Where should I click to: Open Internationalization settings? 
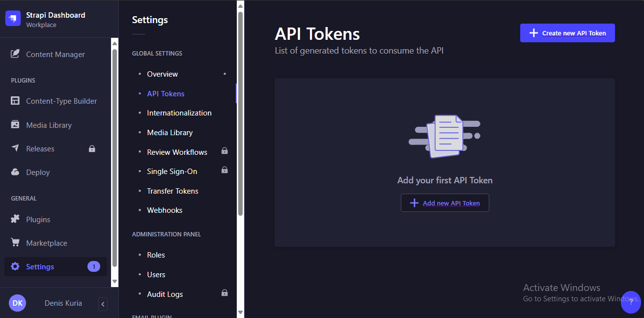(x=179, y=113)
